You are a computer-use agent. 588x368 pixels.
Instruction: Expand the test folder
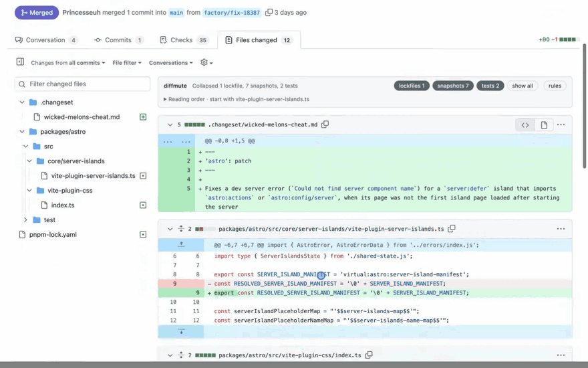26,219
